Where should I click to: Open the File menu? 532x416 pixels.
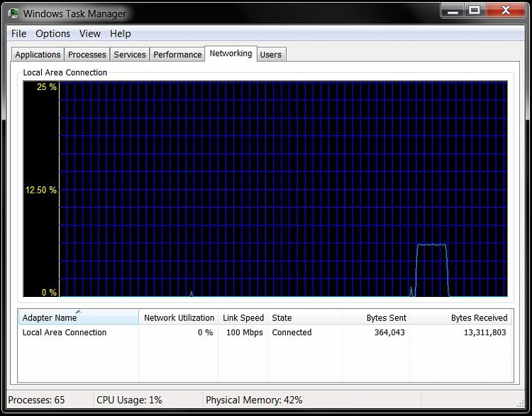tap(18, 33)
